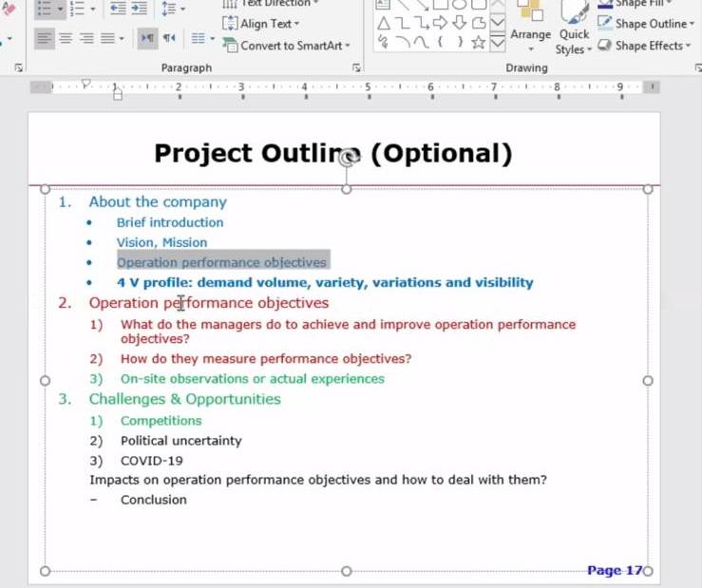The image size is (702, 588).
Task: Open the Align Text dropdown
Action: coord(260,24)
